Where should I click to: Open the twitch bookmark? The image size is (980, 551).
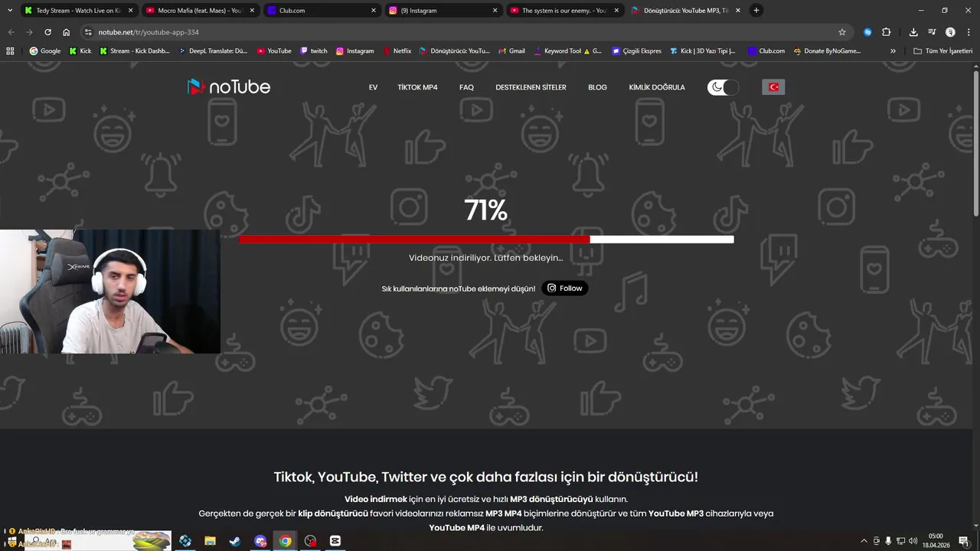[x=314, y=51]
